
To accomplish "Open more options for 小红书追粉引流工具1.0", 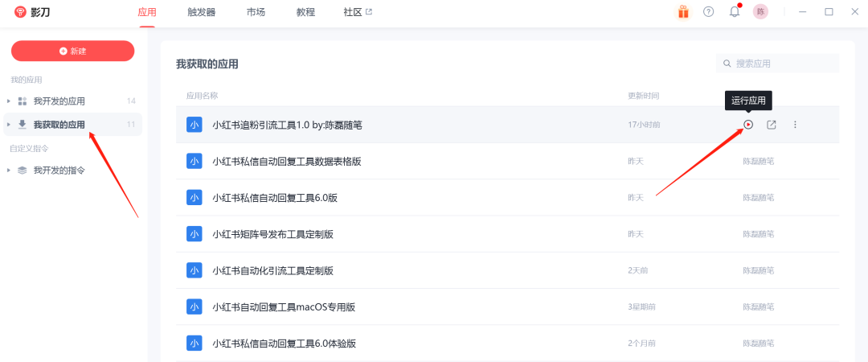I will point(795,125).
